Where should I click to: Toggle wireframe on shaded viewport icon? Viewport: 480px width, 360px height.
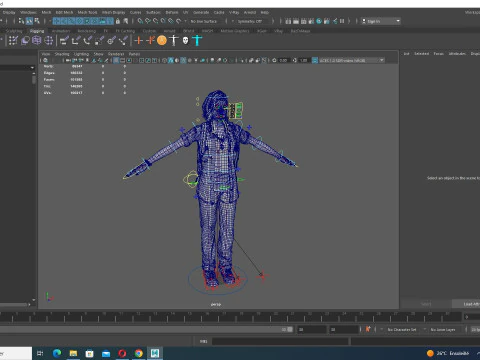coord(183,60)
